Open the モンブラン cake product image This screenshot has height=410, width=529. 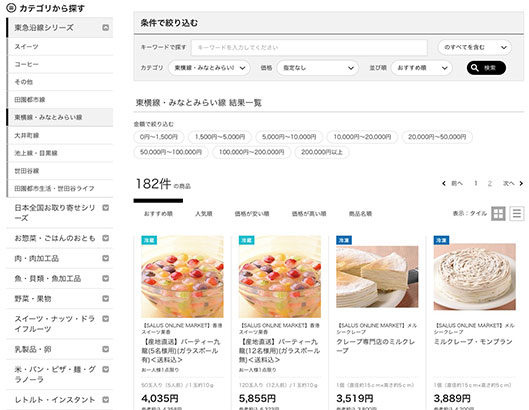[475, 277]
